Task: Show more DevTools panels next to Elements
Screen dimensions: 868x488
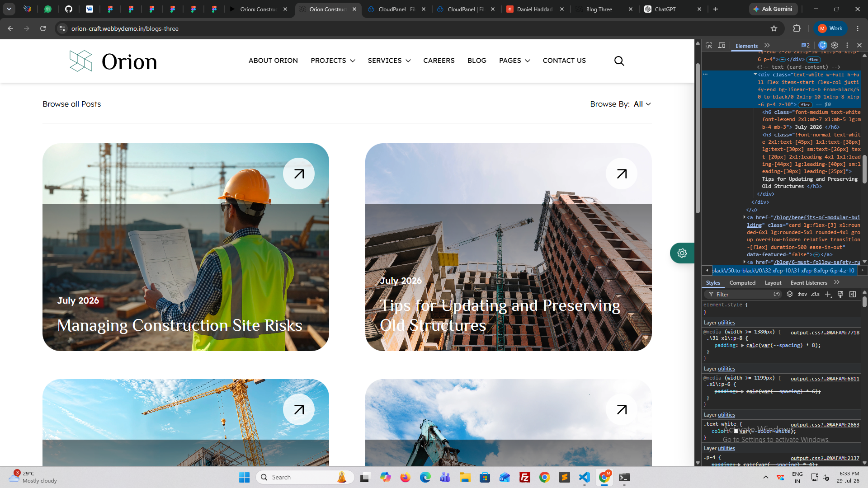Action: point(767,45)
